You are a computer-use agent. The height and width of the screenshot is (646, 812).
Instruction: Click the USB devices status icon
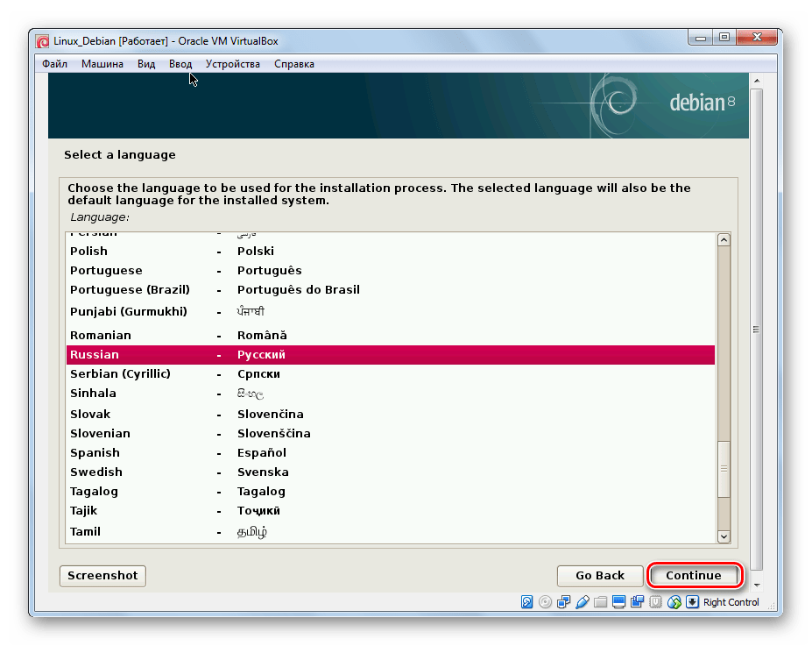(582, 602)
